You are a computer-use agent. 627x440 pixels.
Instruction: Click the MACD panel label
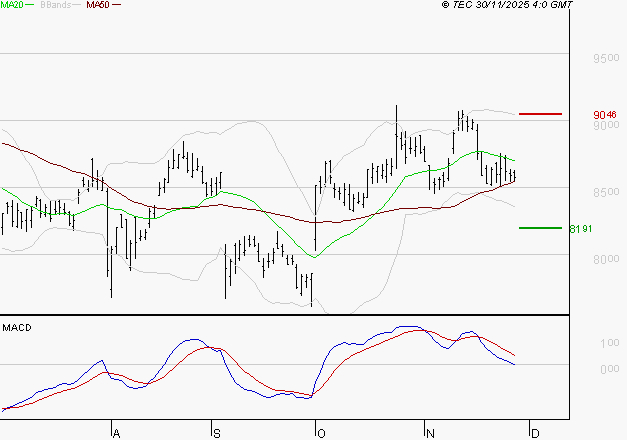pyautogui.click(x=17, y=328)
